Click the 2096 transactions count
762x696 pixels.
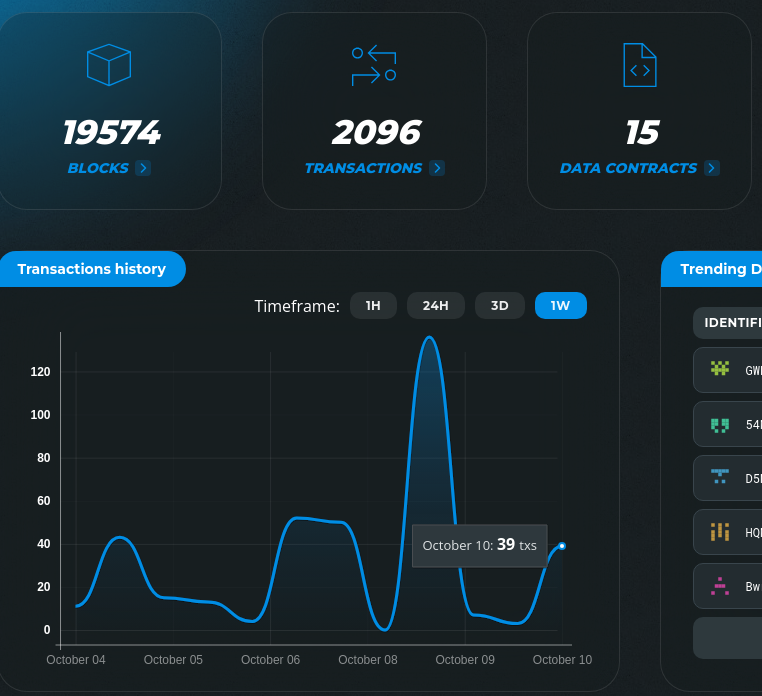(x=377, y=132)
